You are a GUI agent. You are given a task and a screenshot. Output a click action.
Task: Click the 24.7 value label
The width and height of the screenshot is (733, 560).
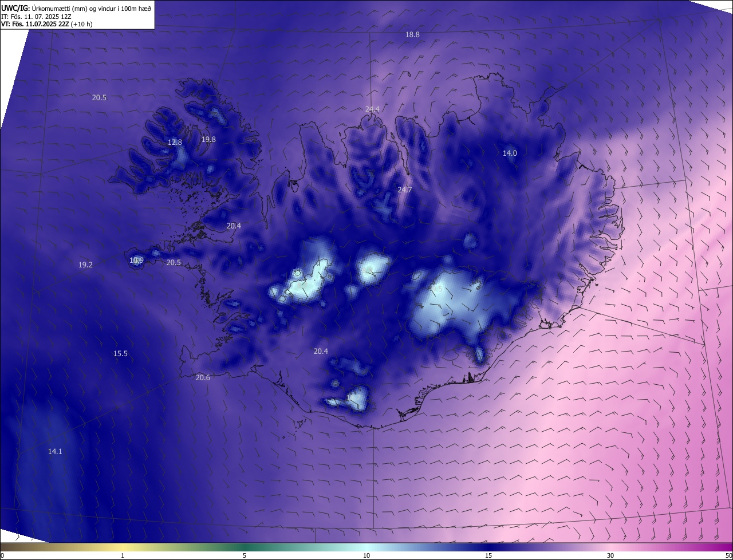pos(405,190)
